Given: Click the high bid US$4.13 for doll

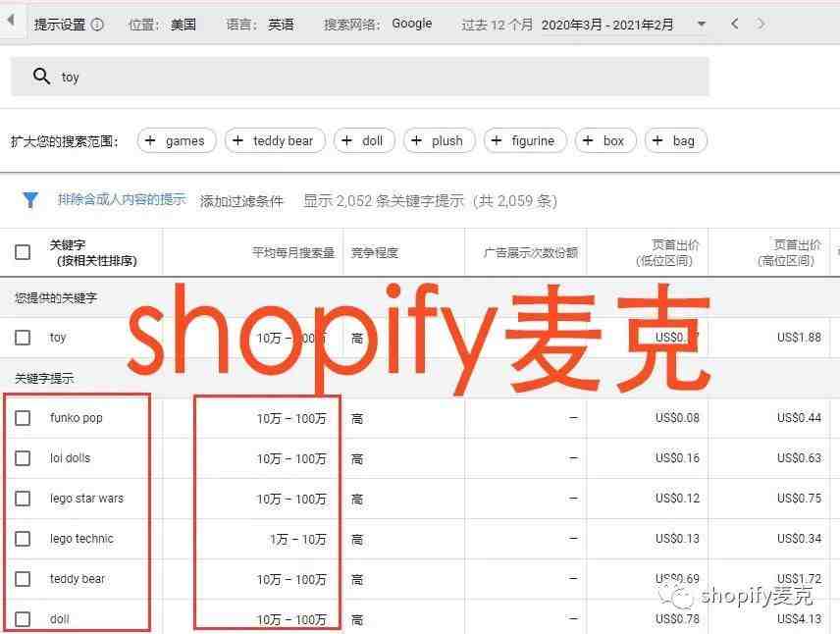Looking at the screenshot, I should (800, 619).
